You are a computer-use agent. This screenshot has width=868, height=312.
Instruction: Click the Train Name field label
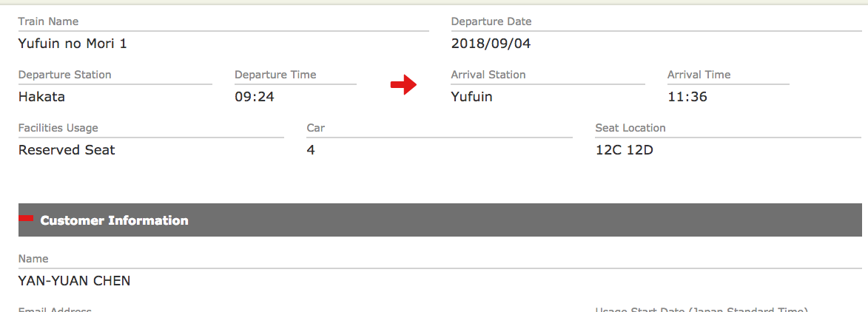48,21
